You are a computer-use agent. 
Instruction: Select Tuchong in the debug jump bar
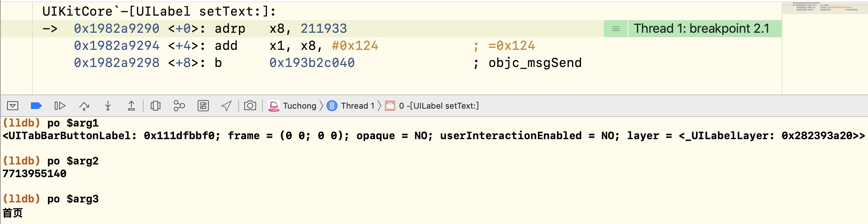(292, 106)
